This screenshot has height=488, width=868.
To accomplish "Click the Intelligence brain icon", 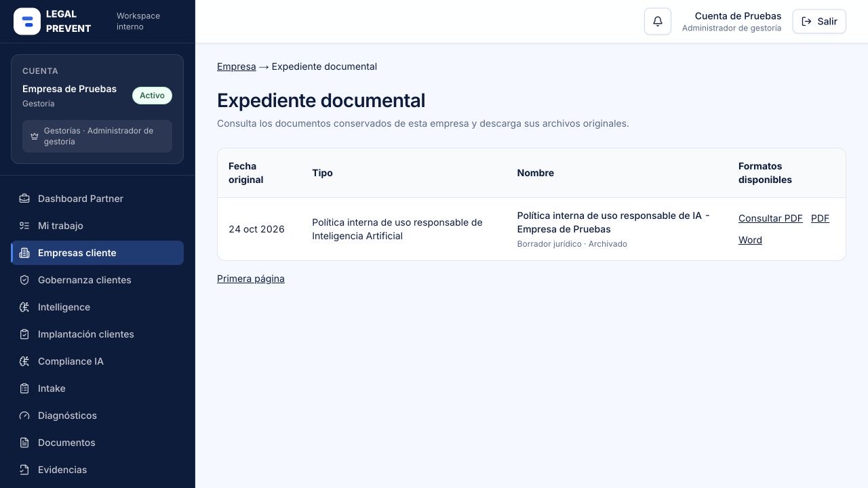I will click(x=24, y=307).
